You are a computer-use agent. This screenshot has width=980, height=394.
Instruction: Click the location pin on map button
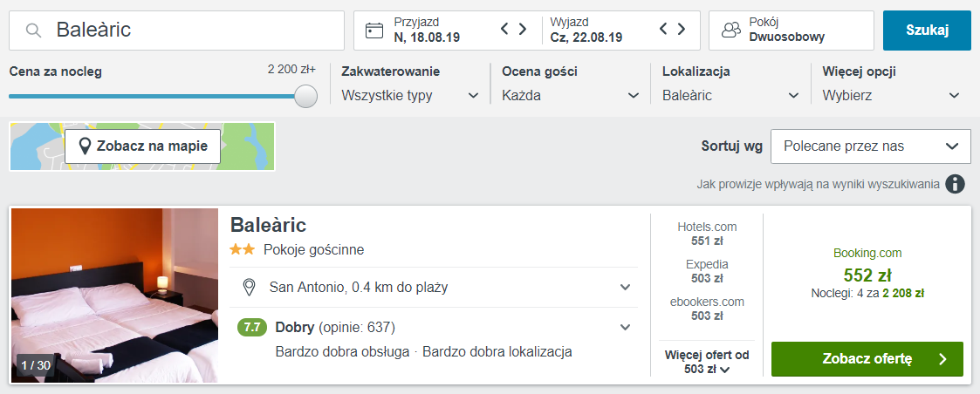pos(85,146)
